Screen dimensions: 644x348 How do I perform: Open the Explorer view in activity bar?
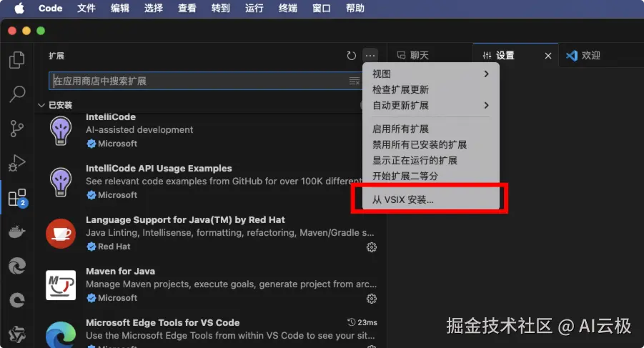pos(17,60)
